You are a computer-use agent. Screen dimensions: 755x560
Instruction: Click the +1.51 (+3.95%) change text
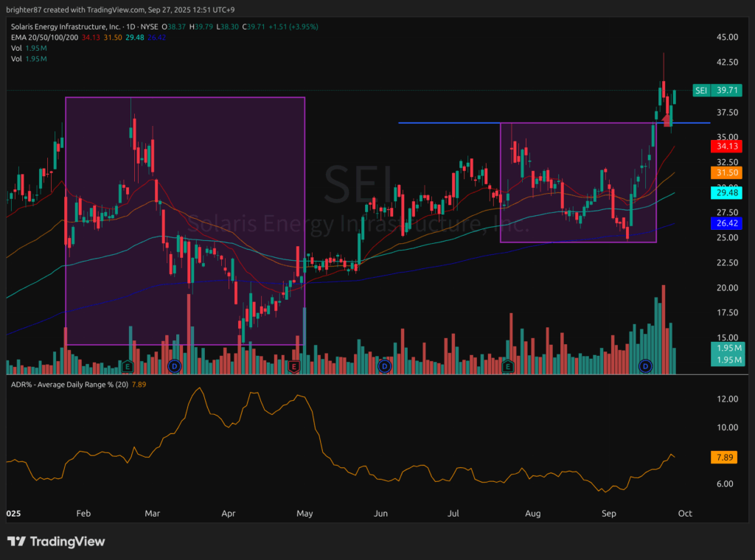(x=293, y=27)
